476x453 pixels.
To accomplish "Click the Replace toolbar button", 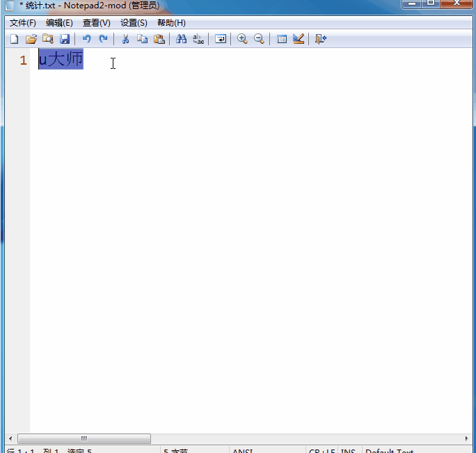I will click(x=198, y=39).
